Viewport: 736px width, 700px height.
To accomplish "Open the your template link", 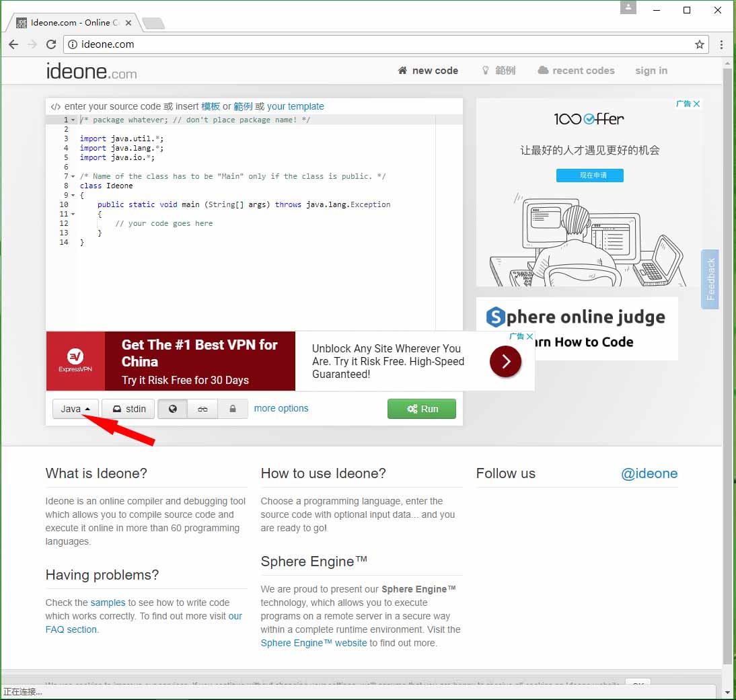I will pyautogui.click(x=295, y=106).
